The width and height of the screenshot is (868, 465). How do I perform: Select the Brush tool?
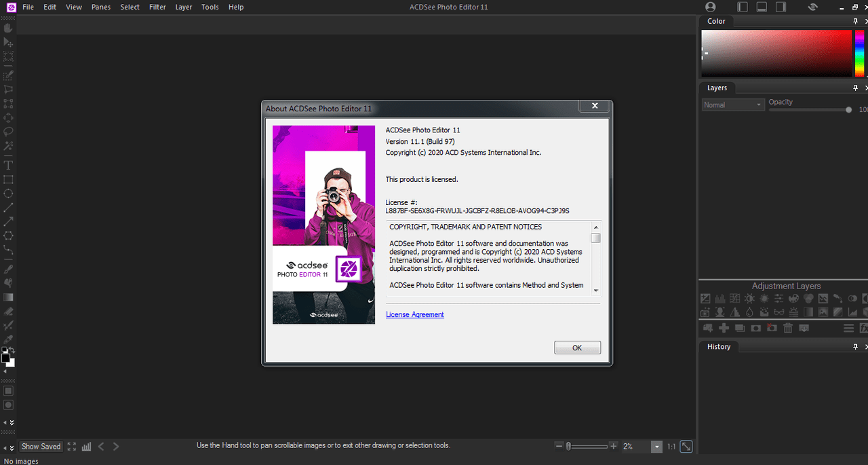click(8, 269)
